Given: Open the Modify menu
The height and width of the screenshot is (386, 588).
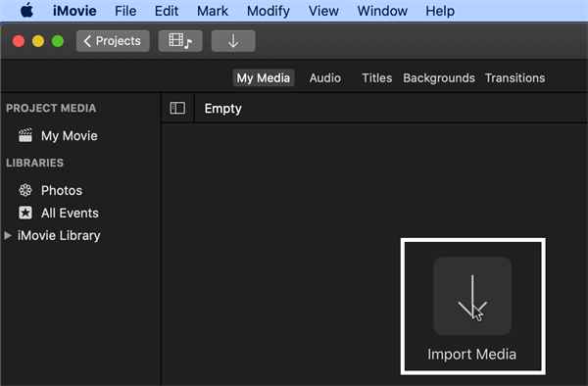Looking at the screenshot, I should click(269, 11).
